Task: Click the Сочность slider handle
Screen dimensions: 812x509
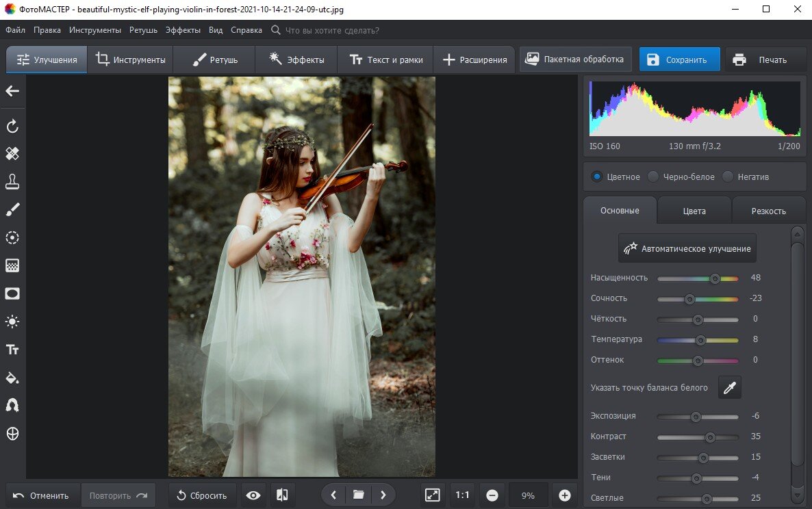Action: click(689, 299)
